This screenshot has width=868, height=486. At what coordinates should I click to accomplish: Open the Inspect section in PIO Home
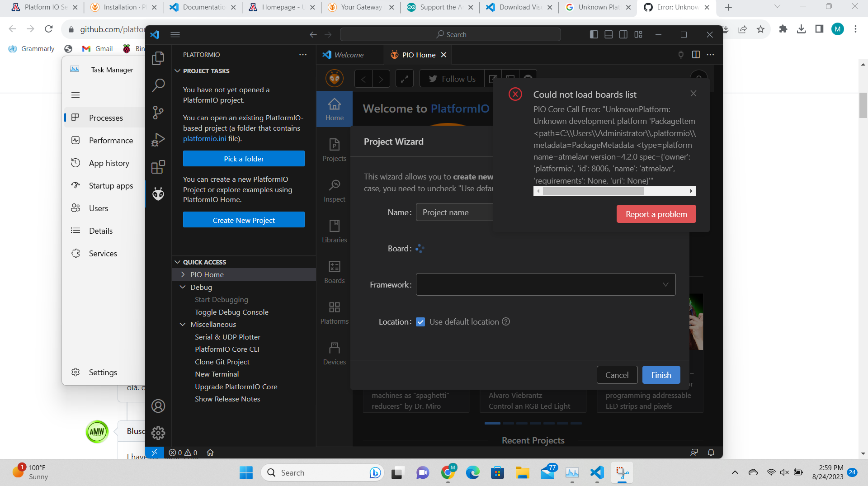click(335, 190)
